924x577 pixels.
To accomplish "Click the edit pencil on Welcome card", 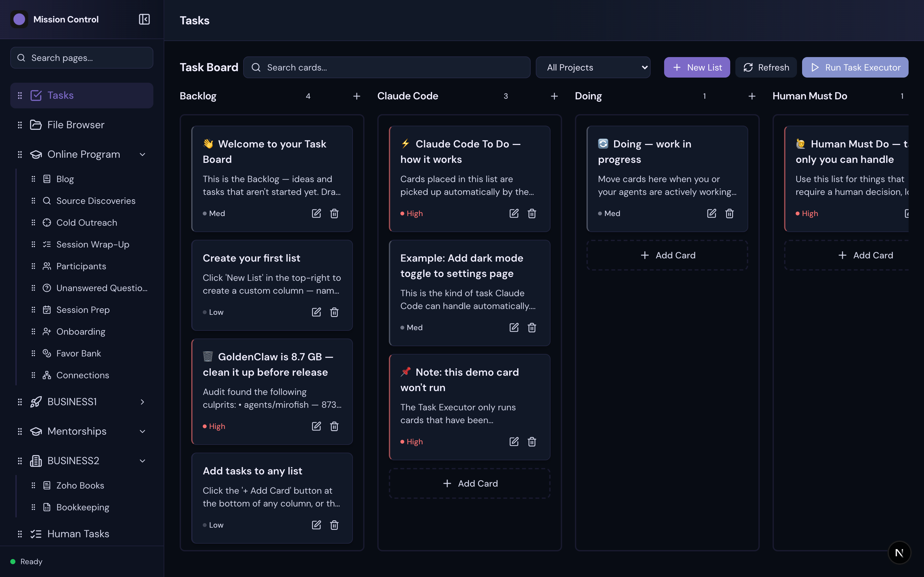I will click(x=316, y=213).
